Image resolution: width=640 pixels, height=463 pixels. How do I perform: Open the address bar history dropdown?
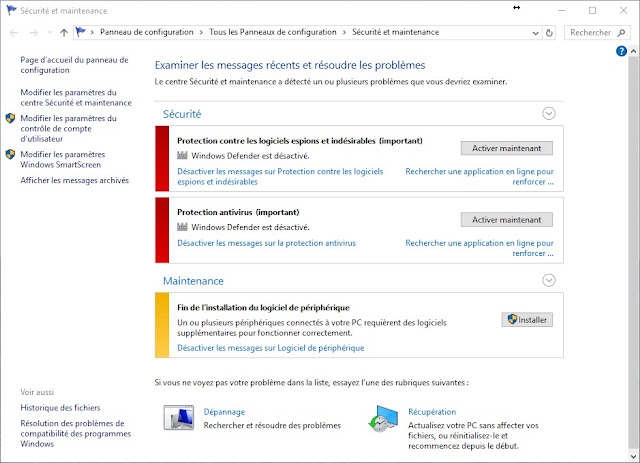point(536,33)
